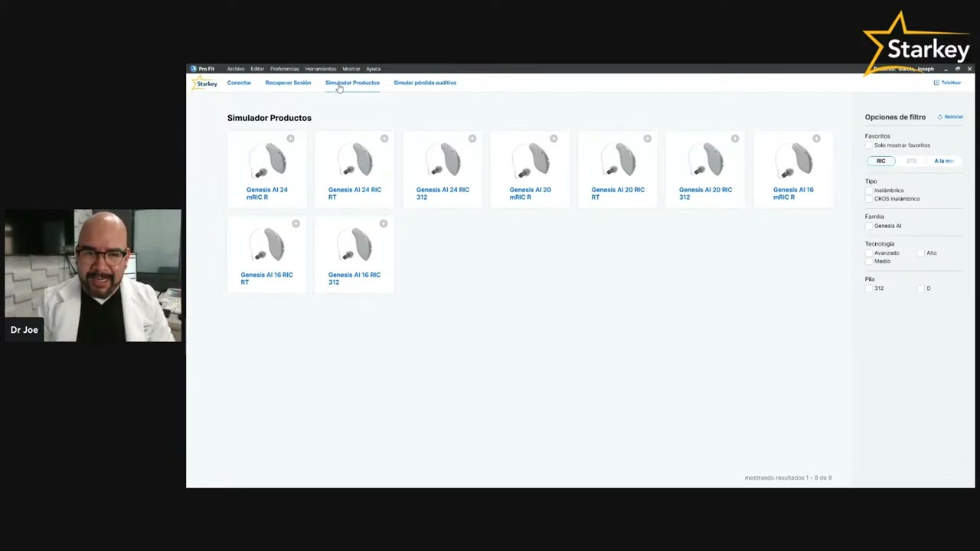The image size is (980, 551).
Task: Open Genesis AI 16 RIC RT product name link
Action: tap(267, 279)
